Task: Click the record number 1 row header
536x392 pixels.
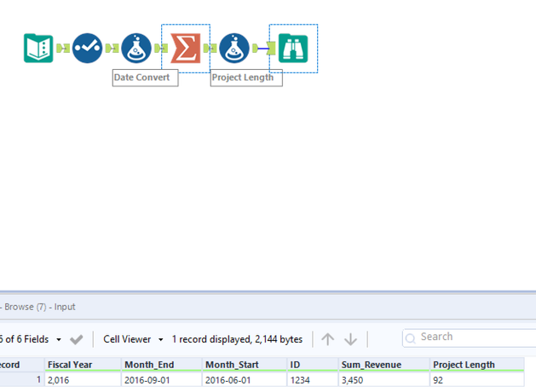Action: (x=22, y=380)
